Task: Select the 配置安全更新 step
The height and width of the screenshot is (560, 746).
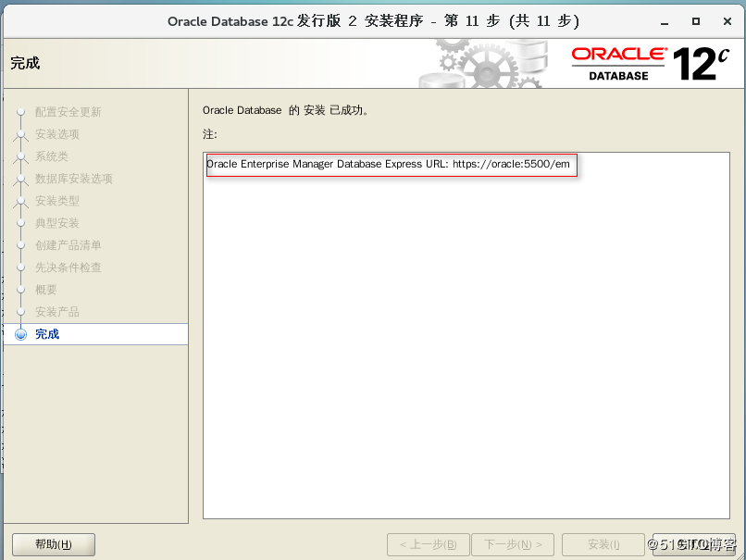Action: tap(68, 112)
